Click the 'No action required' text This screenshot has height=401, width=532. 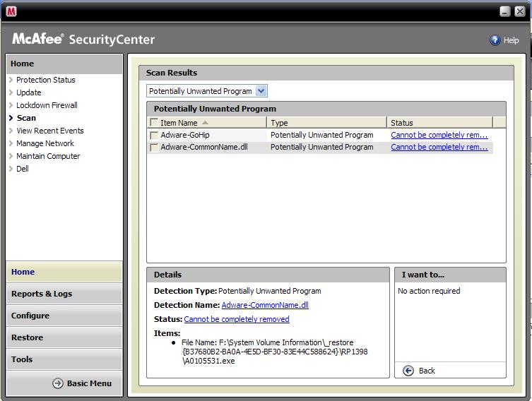click(x=429, y=291)
